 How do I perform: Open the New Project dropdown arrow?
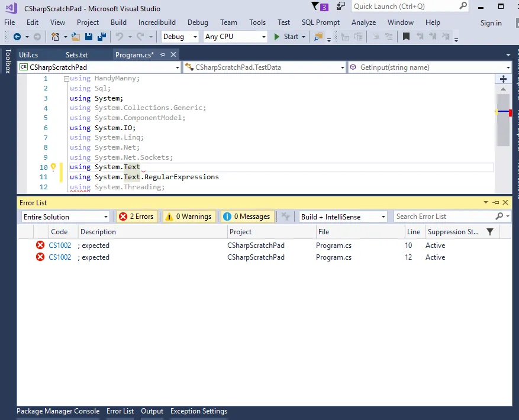[65, 37]
